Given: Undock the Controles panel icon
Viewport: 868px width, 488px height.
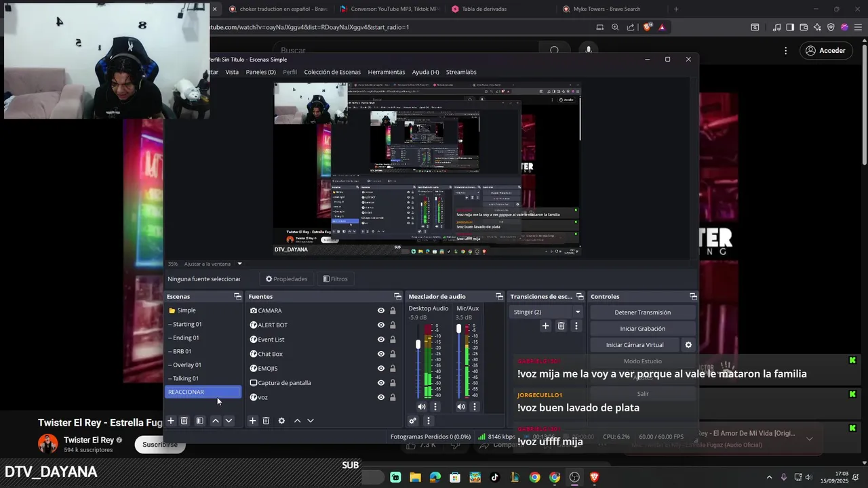Looking at the screenshot, I should click(693, 297).
